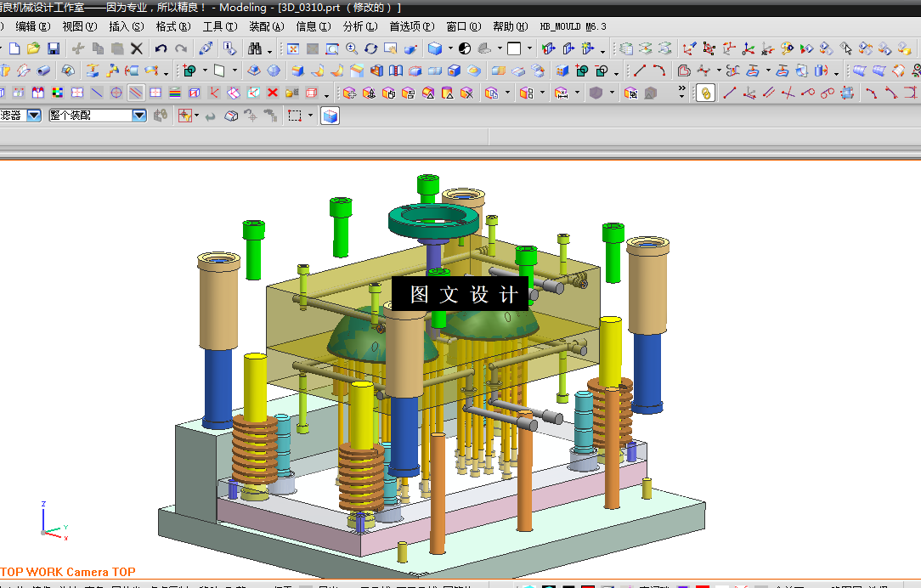
Task: Activate the Rotate view tool
Action: (x=370, y=48)
